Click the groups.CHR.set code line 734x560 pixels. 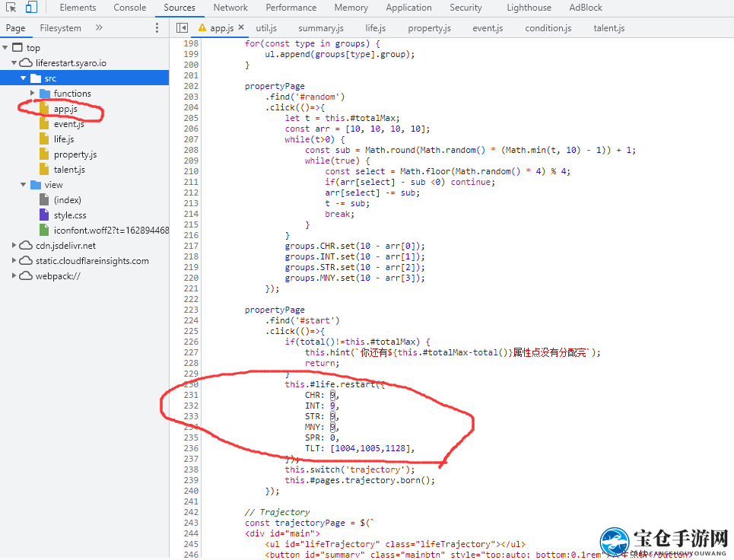[354, 246]
